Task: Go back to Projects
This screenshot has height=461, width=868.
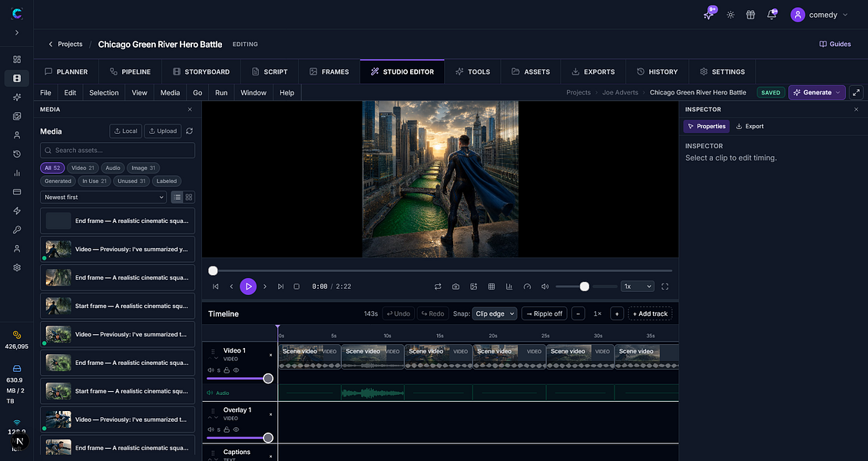Action: pyautogui.click(x=65, y=45)
